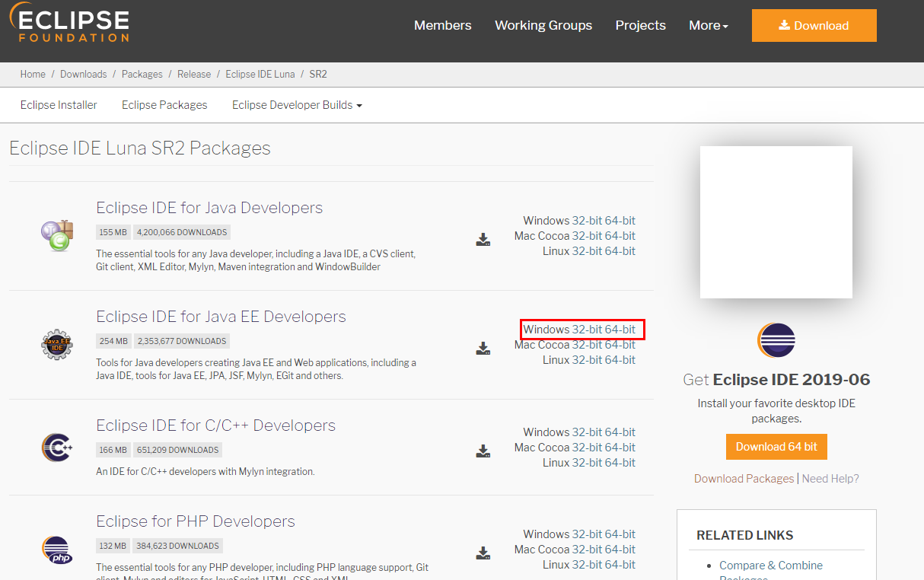Download Java EE Developers Windows 32-bit
The image size is (924, 580).
click(x=587, y=330)
